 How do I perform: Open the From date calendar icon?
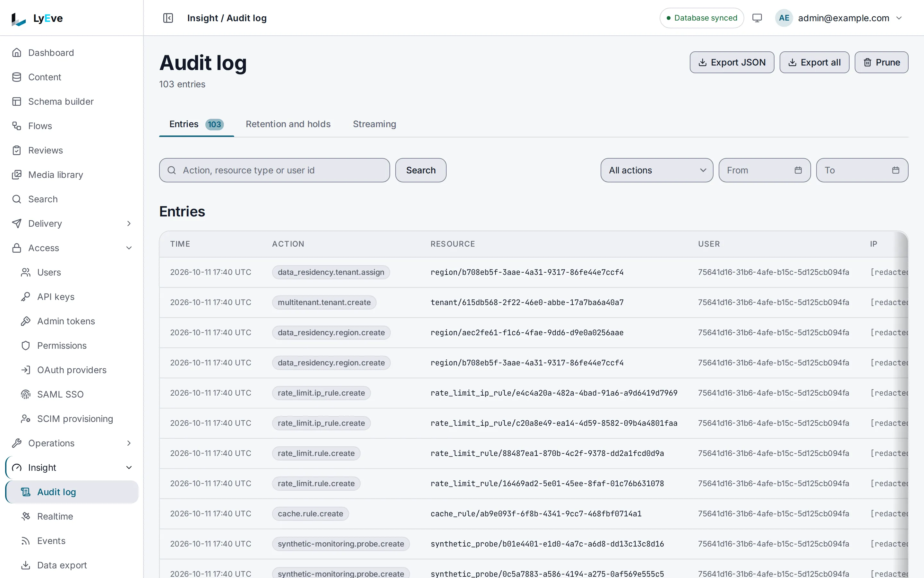[798, 170]
